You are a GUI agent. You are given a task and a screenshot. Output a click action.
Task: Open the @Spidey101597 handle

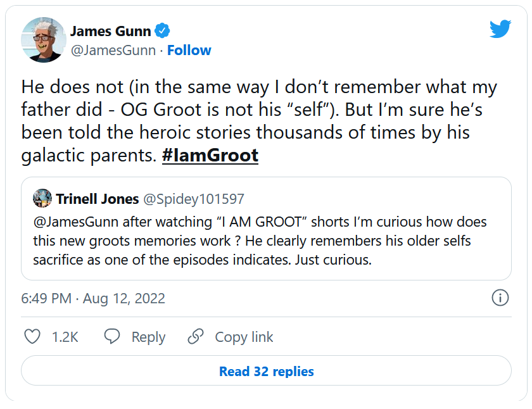point(194,199)
